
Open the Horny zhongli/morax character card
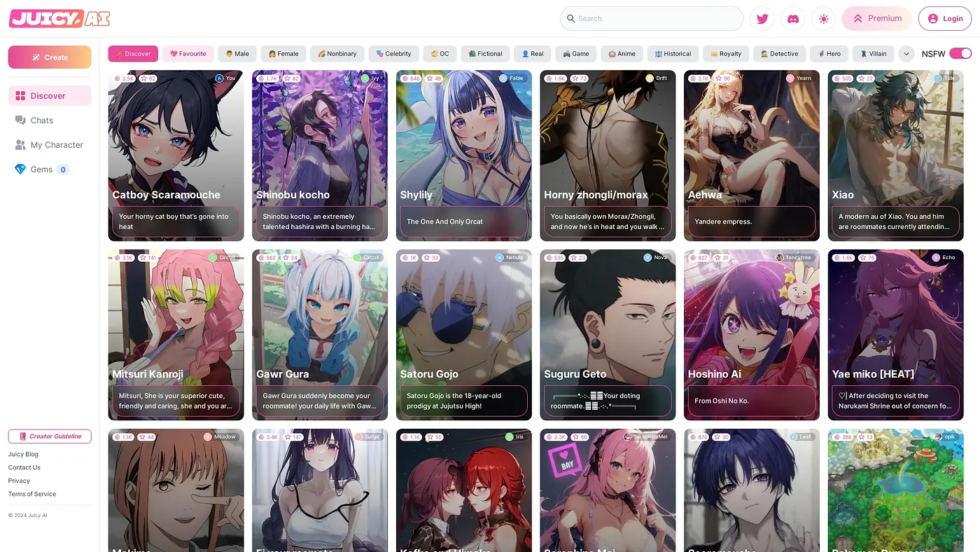[608, 156]
